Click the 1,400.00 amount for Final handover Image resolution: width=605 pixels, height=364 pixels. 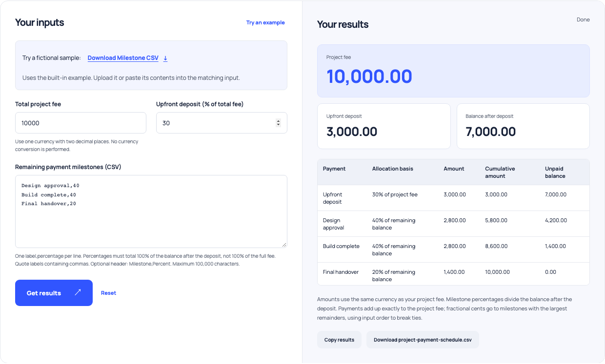click(454, 272)
